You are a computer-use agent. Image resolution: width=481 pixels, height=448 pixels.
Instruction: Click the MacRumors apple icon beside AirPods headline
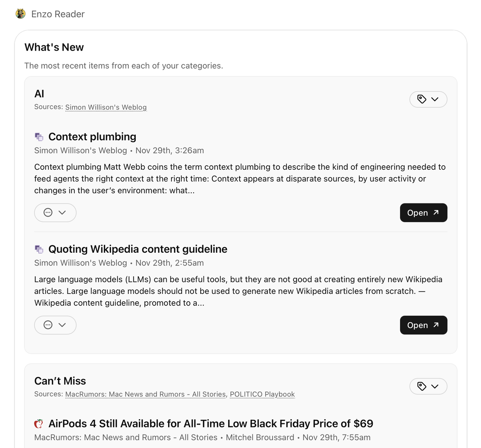39,424
